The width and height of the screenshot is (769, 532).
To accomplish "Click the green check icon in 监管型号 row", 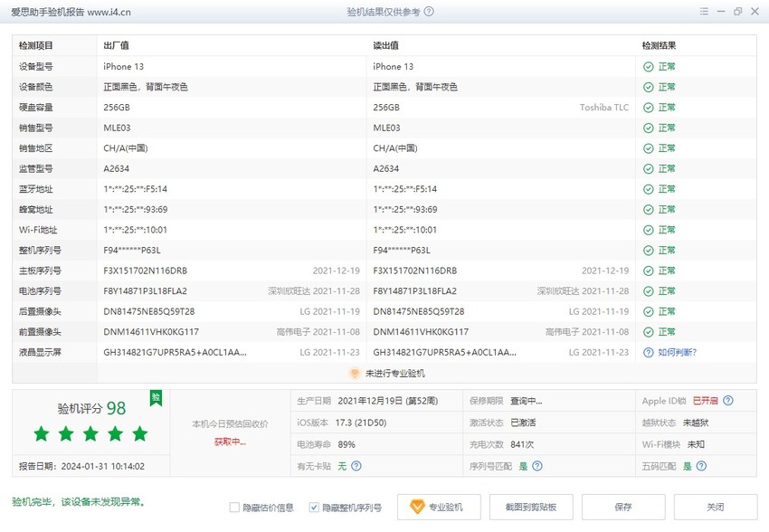I will click(x=649, y=169).
